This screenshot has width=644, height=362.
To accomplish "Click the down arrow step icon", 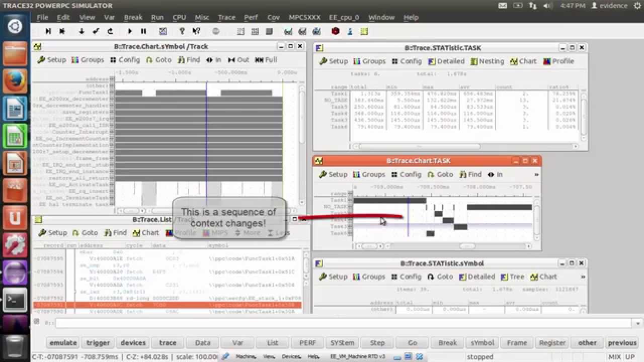I will [82, 31].
